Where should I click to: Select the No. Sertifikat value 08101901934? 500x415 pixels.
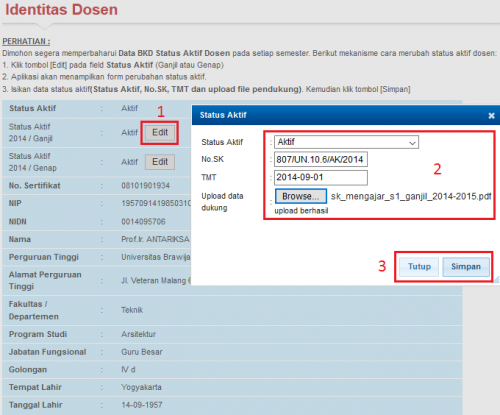145,186
